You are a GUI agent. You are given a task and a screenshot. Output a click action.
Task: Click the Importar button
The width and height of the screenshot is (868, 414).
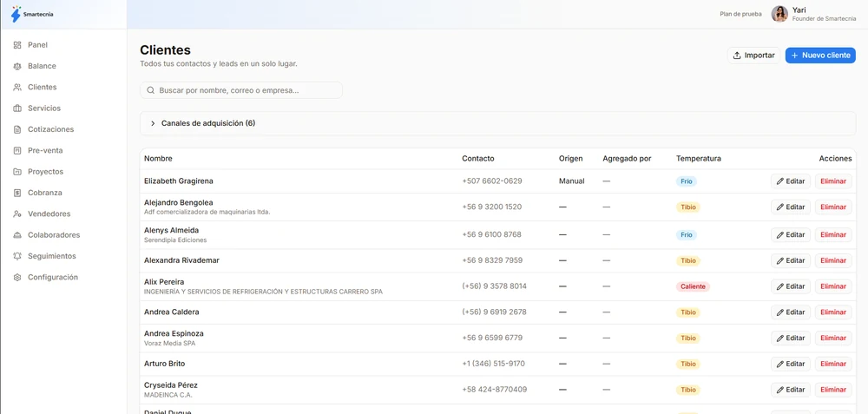pyautogui.click(x=753, y=56)
